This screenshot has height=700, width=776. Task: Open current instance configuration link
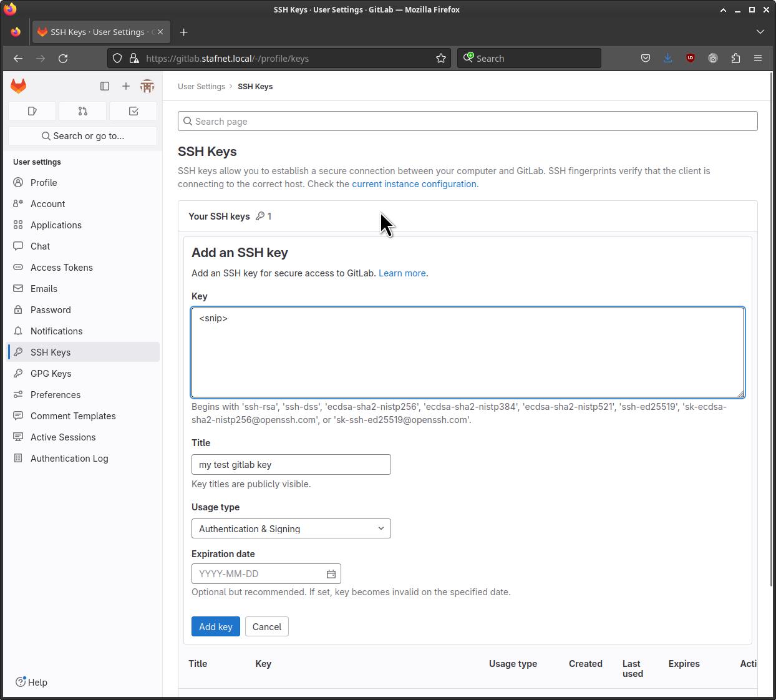click(x=414, y=184)
